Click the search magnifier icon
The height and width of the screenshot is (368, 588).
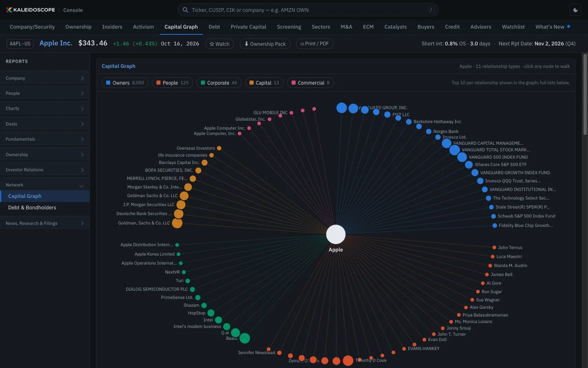pyautogui.click(x=185, y=10)
